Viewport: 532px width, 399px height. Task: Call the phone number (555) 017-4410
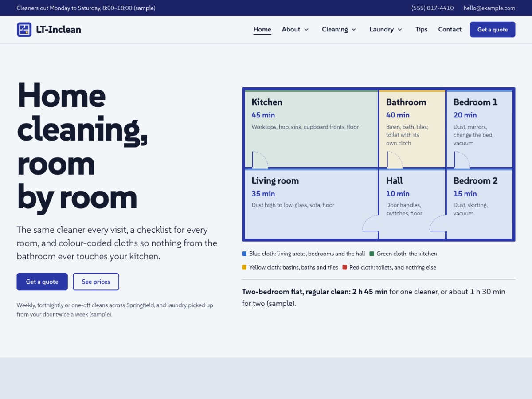tap(433, 8)
